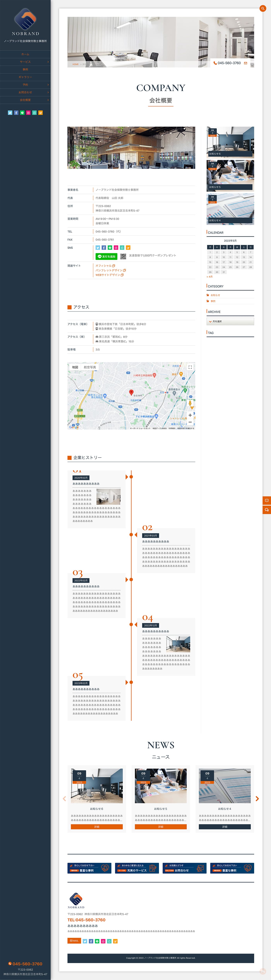Expand 予約 submenu chevron in sidebar
Viewport: 271px width, 980px height.
tap(48, 85)
